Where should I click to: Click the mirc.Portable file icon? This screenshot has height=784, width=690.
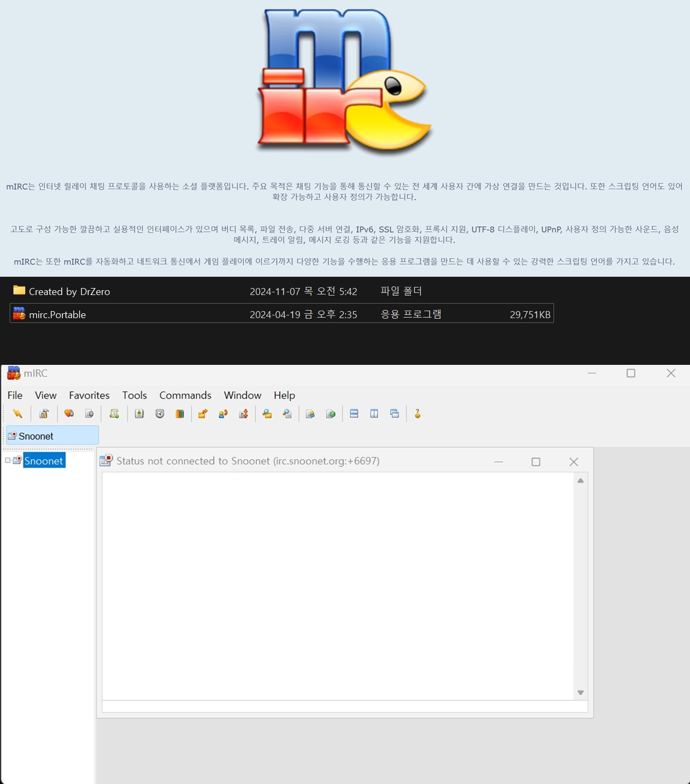(x=19, y=314)
